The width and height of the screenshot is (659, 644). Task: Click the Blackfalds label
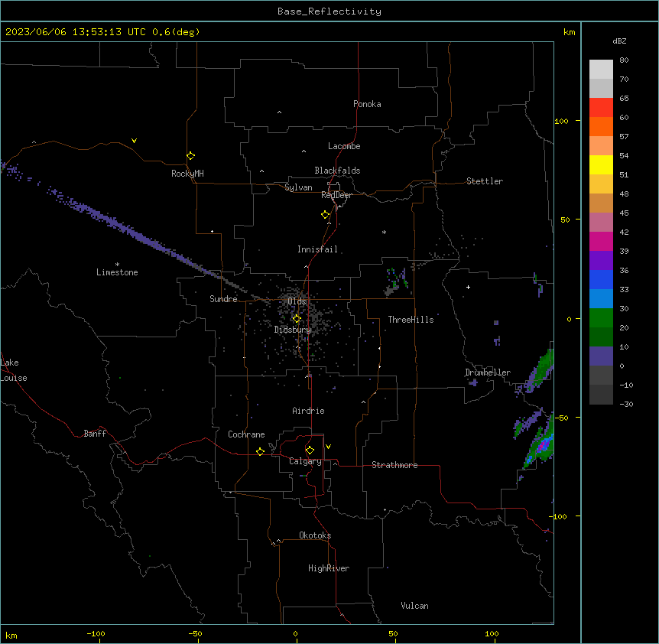337,171
